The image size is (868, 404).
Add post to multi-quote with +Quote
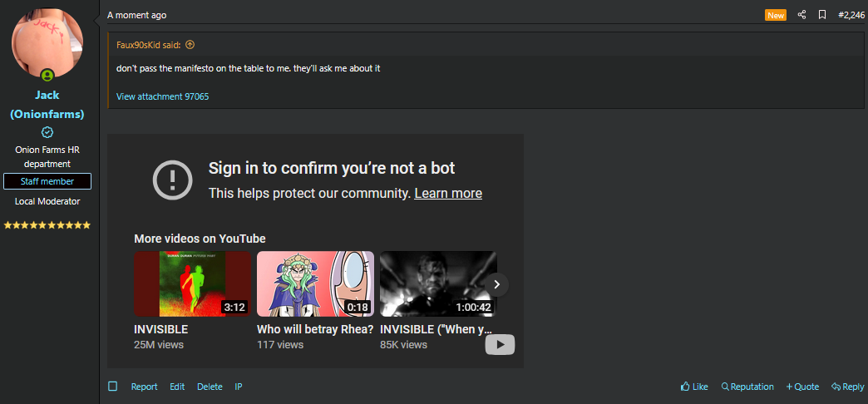coord(802,387)
